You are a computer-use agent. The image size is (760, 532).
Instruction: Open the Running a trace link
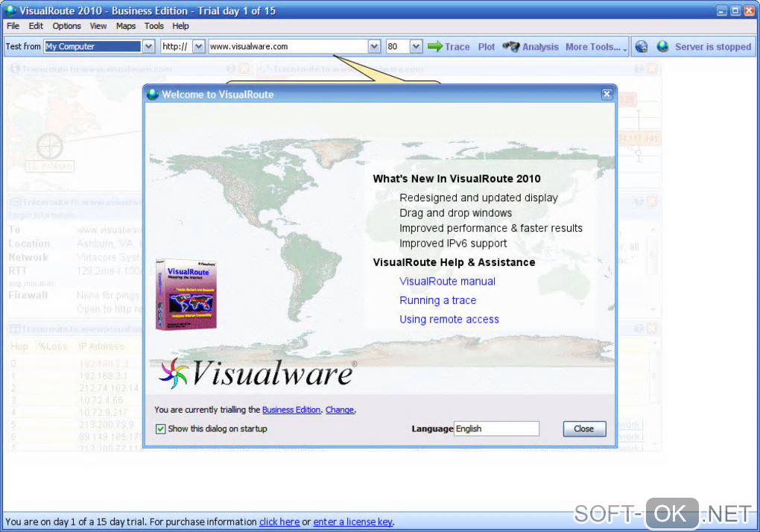tap(437, 300)
